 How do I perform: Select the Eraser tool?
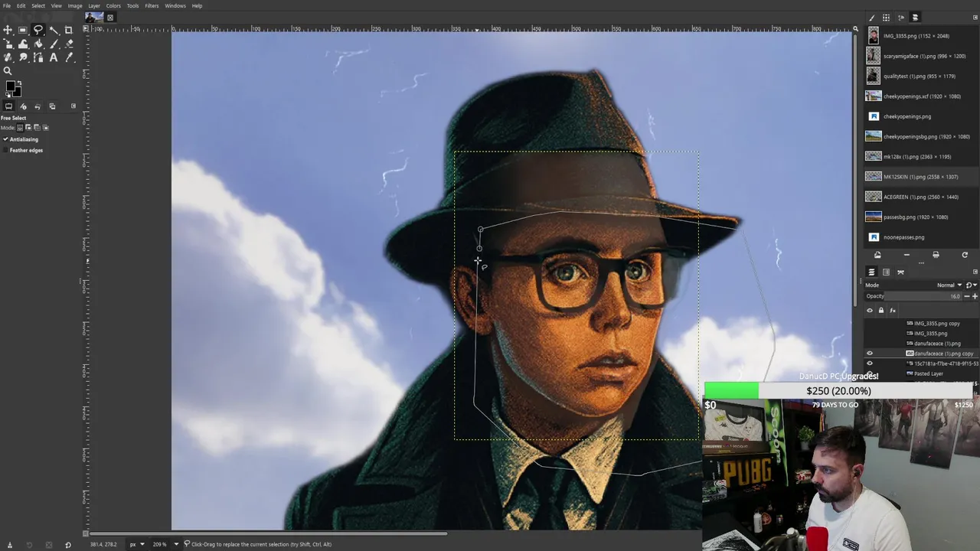coord(69,44)
